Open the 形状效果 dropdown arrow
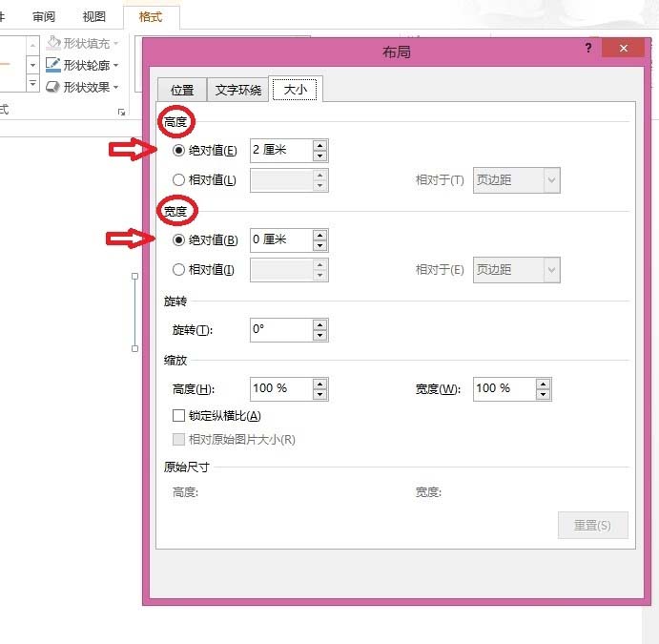This screenshot has height=644, width=659. coord(116,88)
